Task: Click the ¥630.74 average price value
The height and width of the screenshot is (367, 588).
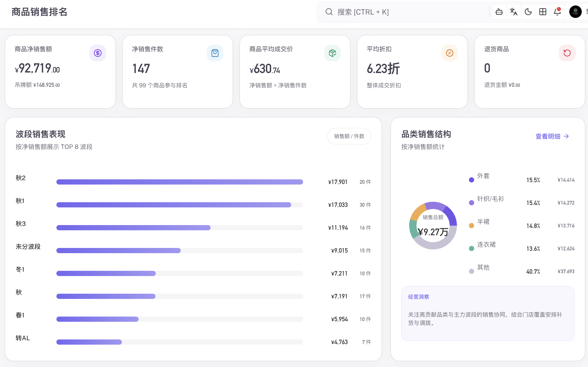Action: [x=265, y=69]
